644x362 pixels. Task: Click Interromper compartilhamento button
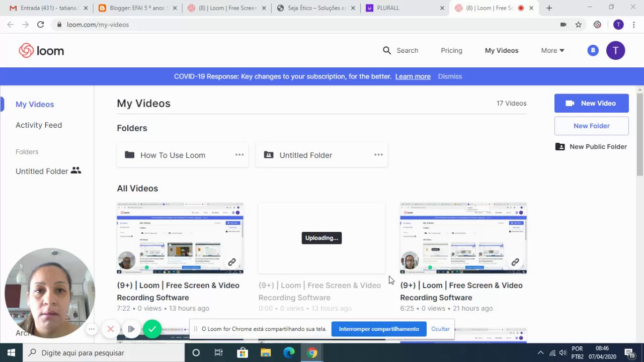[x=379, y=329]
